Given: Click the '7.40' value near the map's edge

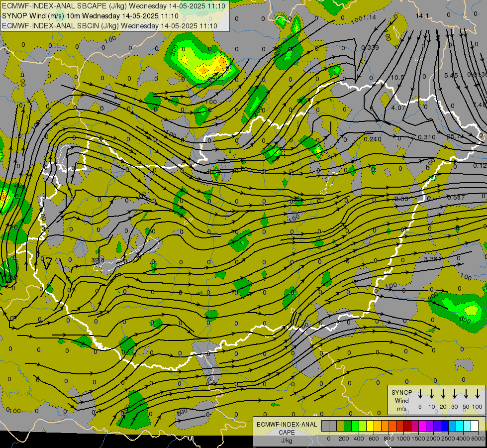Looking at the screenshot, I should [480, 105].
